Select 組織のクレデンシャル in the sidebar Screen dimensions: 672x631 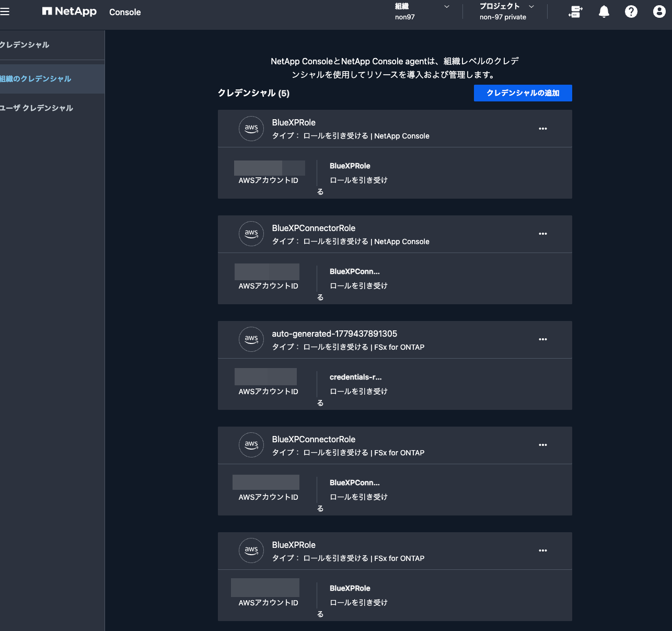(x=51, y=79)
